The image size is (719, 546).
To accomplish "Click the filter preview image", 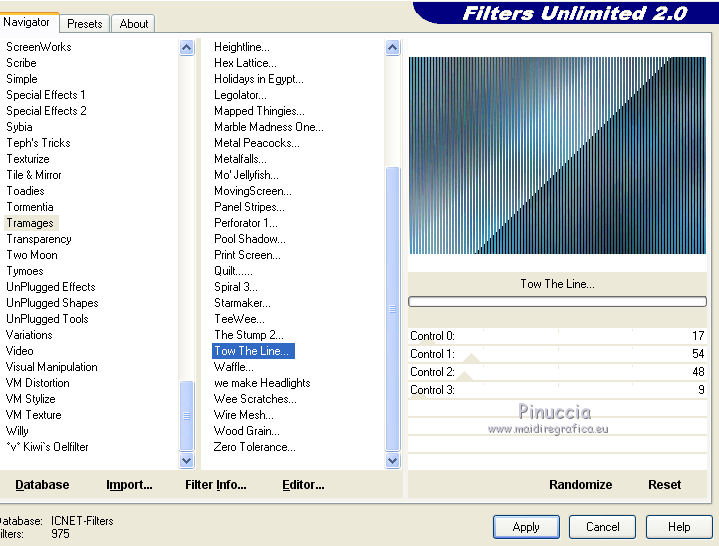I will 557,155.
